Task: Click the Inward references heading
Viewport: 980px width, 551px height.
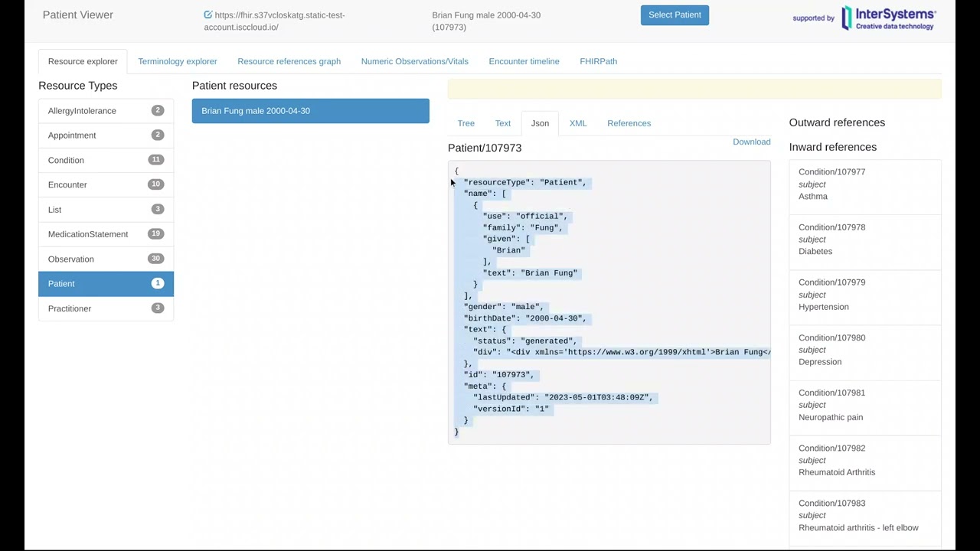Action: [x=833, y=147]
